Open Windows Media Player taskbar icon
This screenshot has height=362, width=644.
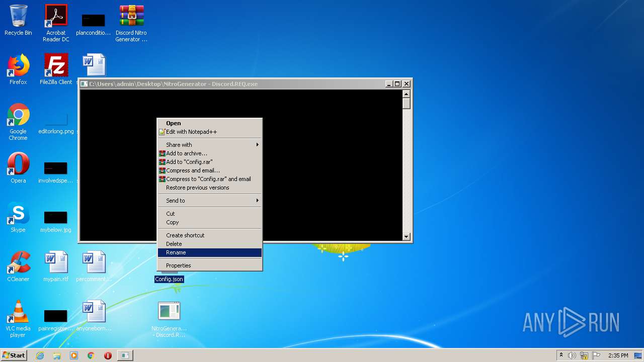[74, 355]
